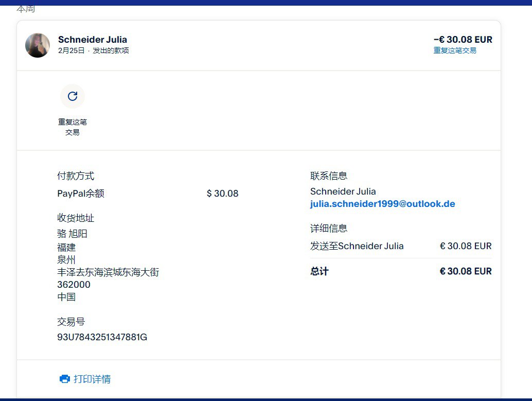Click the 2月25日 transaction date text

point(71,50)
